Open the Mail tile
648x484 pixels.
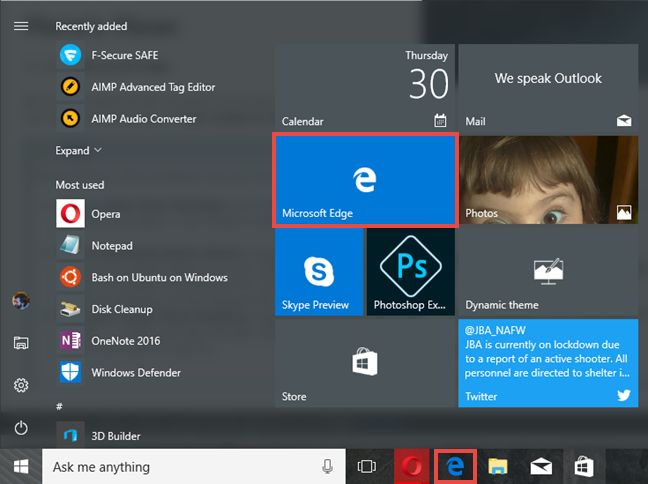coord(548,87)
